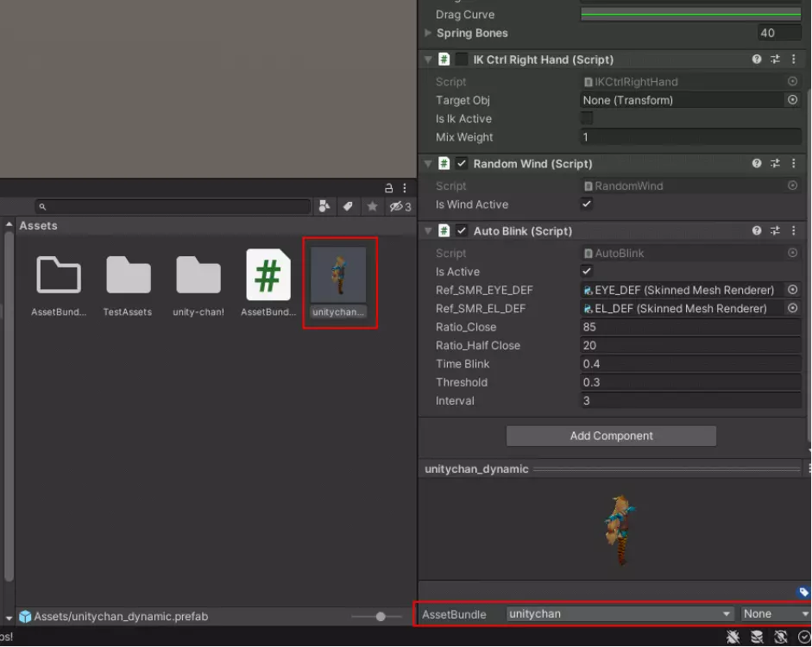Enable the Is Ik Active checkbox
812x647 pixels.
[x=587, y=119]
